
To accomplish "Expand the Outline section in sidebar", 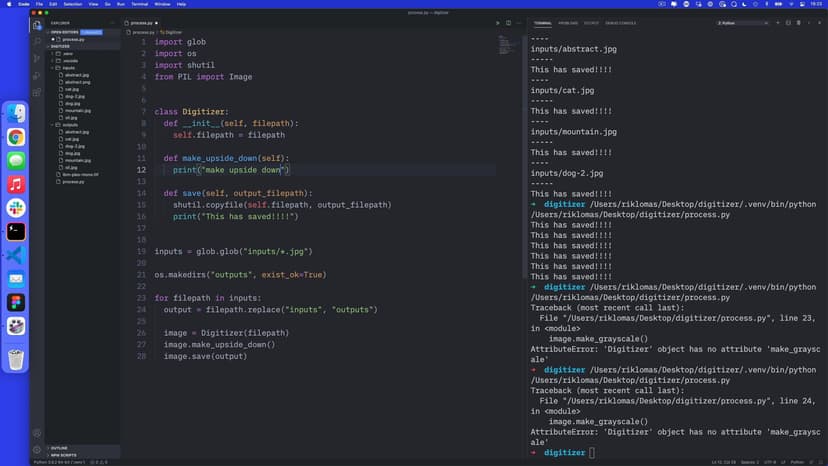I will (x=59, y=448).
